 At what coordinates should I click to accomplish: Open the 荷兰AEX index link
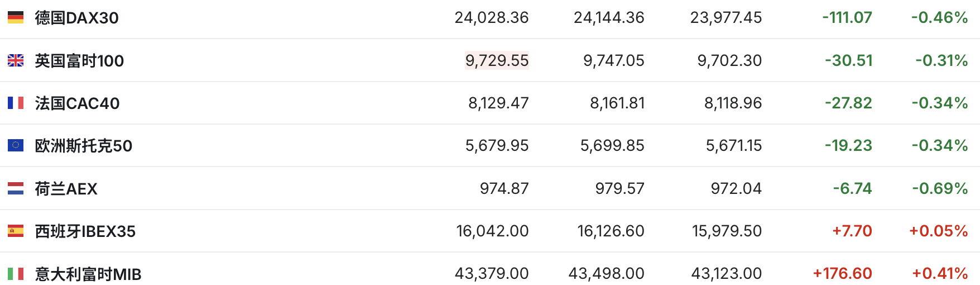click(66, 189)
